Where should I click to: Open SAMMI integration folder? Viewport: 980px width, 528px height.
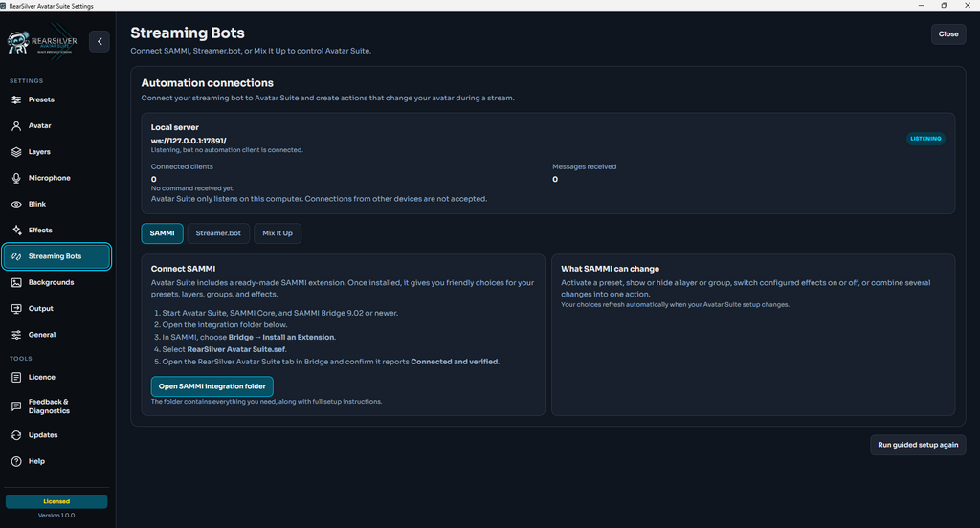[x=212, y=386]
